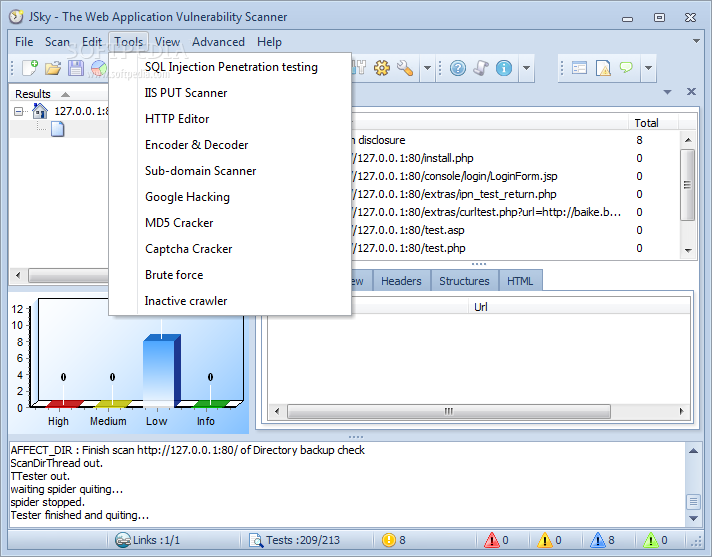Open dropdown arrow after the speech bubble icon
Screen dimensions: 712x557
click(648, 68)
